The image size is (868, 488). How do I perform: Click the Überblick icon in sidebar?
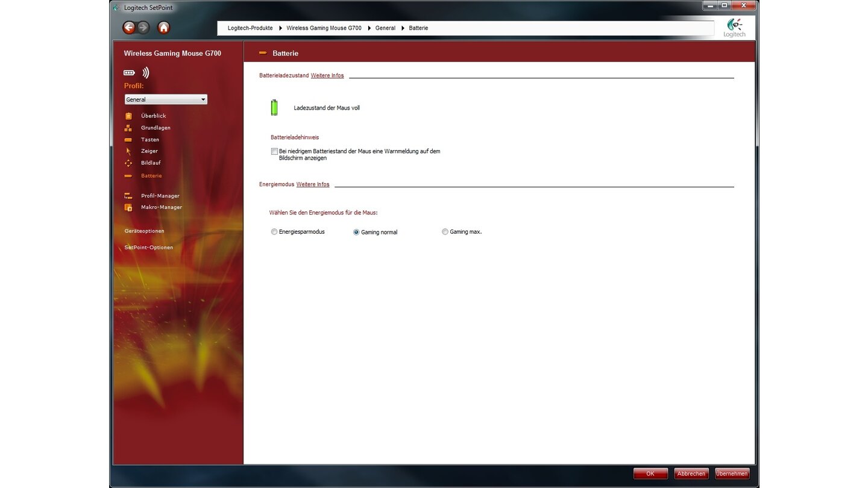click(x=128, y=116)
